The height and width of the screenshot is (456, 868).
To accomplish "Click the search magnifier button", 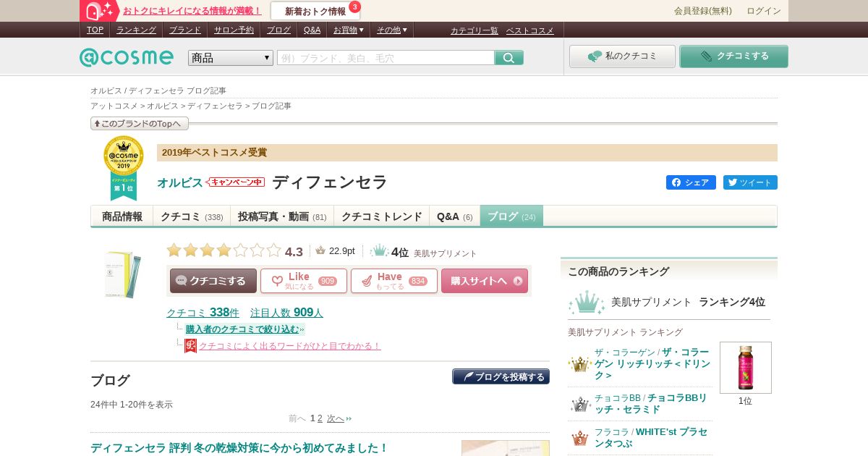I will pos(509,58).
